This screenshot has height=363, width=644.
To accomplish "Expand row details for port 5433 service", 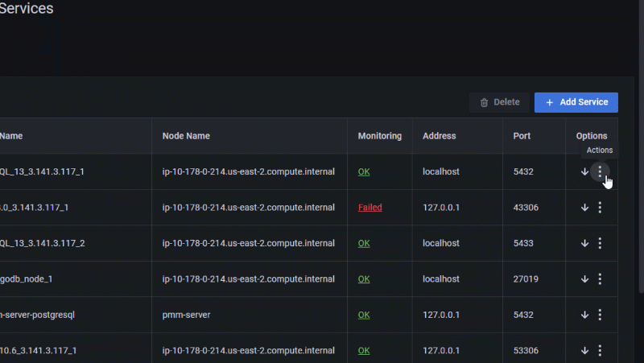I will pyautogui.click(x=584, y=243).
